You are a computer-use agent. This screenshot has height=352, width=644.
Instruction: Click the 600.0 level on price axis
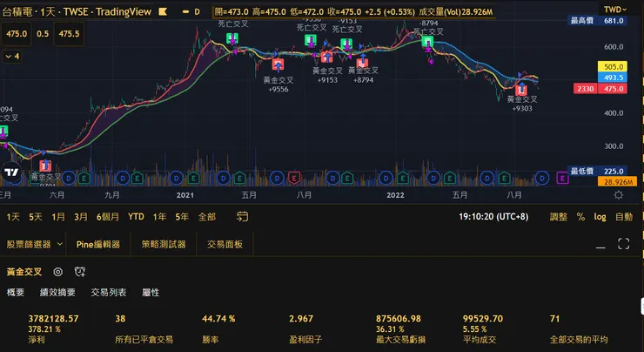coord(614,47)
